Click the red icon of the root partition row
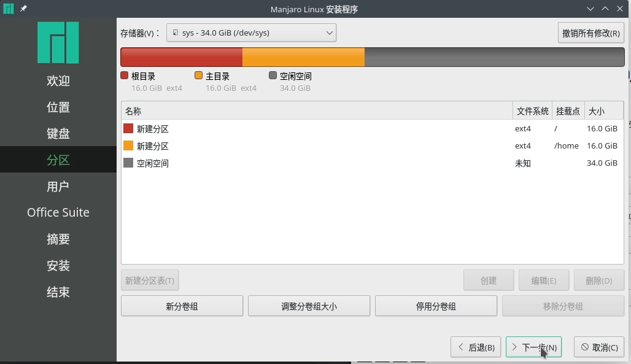The width and height of the screenshot is (631, 364). (128, 128)
